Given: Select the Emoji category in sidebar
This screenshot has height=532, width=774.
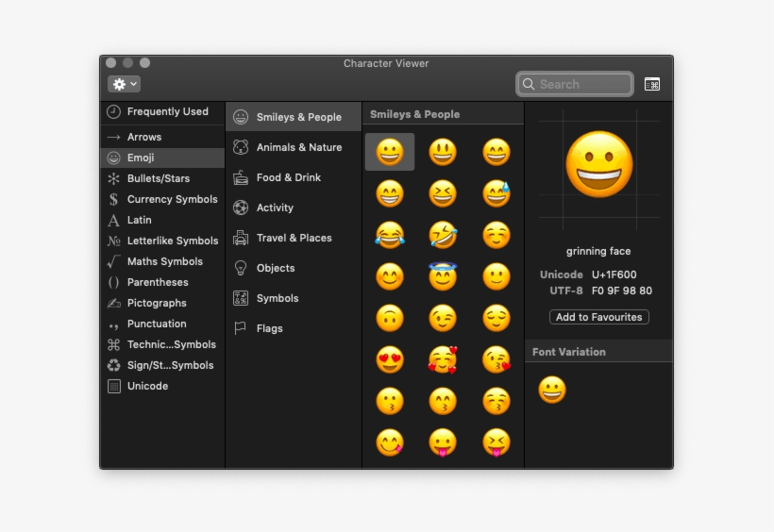Looking at the screenshot, I should tap(162, 158).
